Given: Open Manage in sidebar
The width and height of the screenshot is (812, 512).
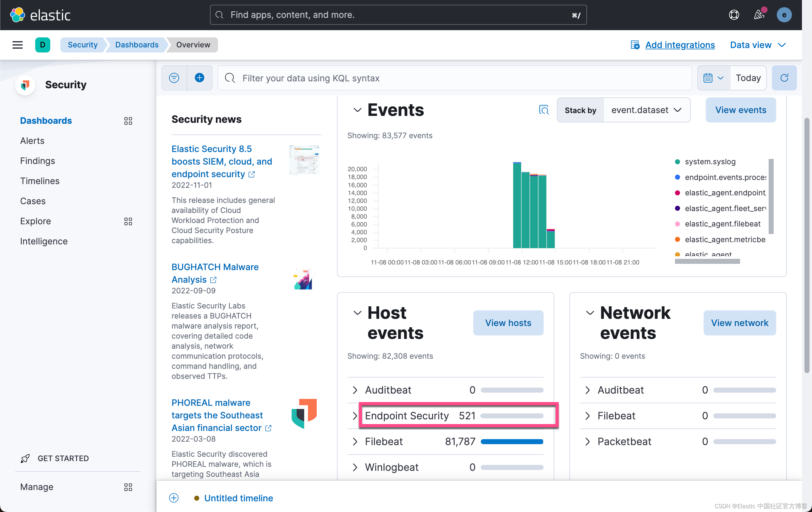Looking at the screenshot, I should (36, 487).
